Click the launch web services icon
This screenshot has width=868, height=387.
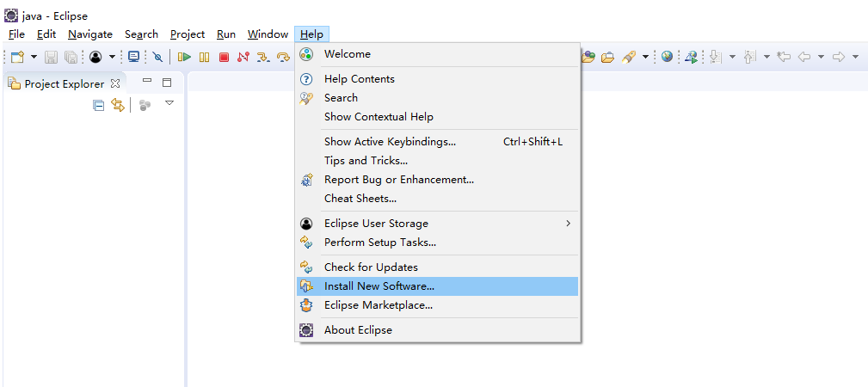pyautogui.click(x=691, y=57)
